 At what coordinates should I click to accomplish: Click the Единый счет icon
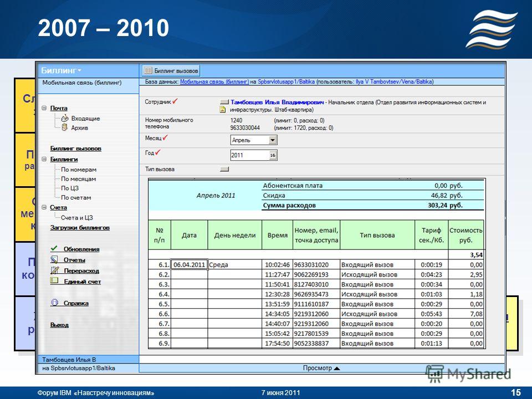54,280
